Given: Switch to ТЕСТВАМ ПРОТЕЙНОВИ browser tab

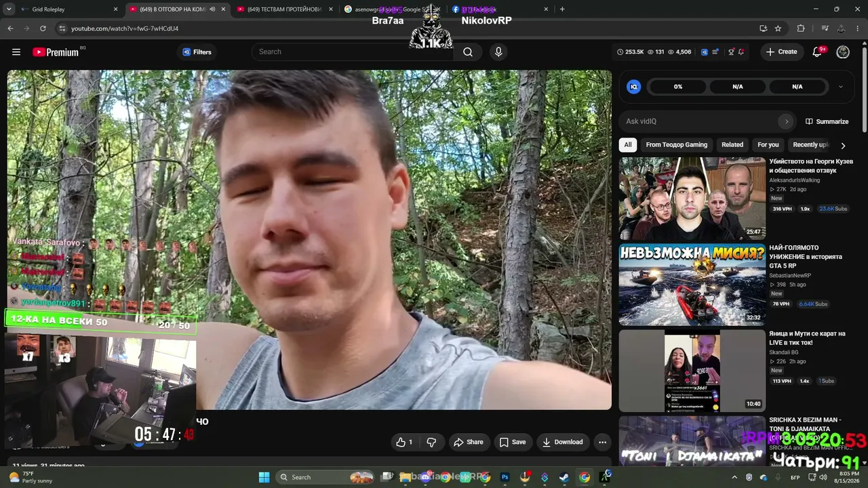Looking at the screenshot, I should click(x=285, y=9).
